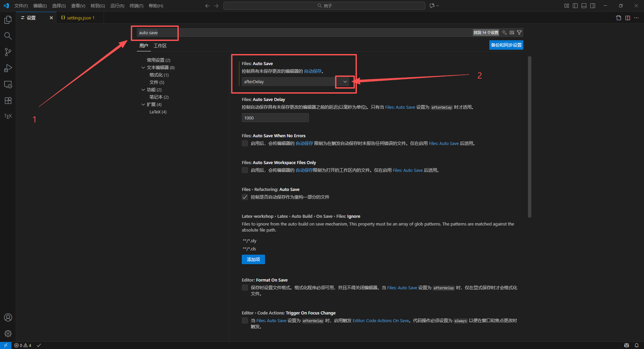This screenshot has width=644, height=349.
Task: Follow 自动保存 link under Files: Auto Save
Action: (x=313, y=71)
